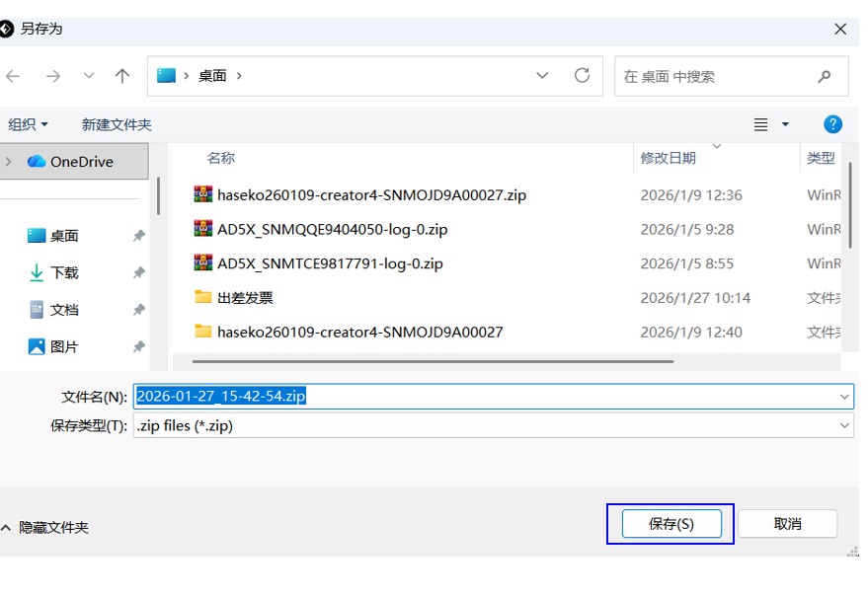Open the view options dropdown arrow

click(x=786, y=124)
